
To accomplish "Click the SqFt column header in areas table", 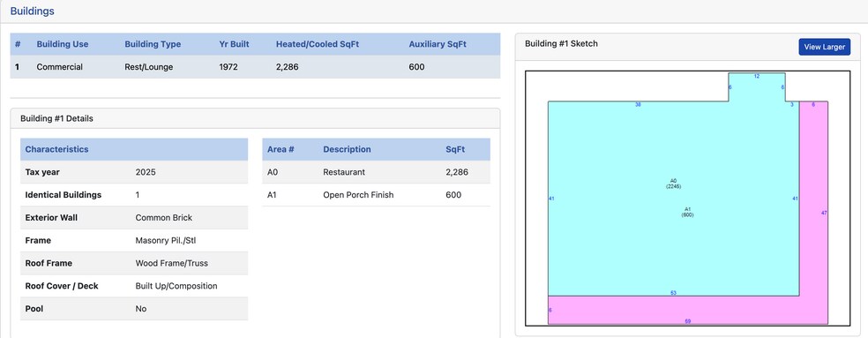I will [x=455, y=150].
